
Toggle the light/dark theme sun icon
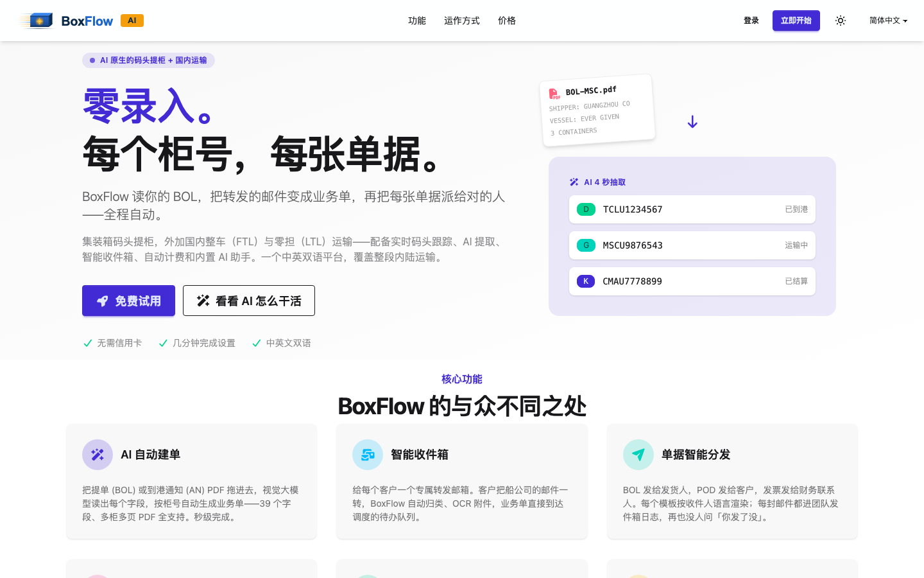(841, 21)
